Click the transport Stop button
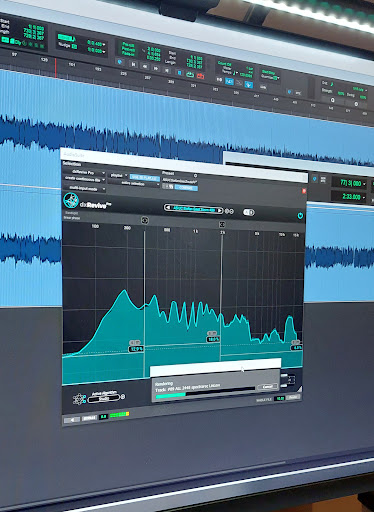The height and width of the screenshot is (512, 374). 179,73
